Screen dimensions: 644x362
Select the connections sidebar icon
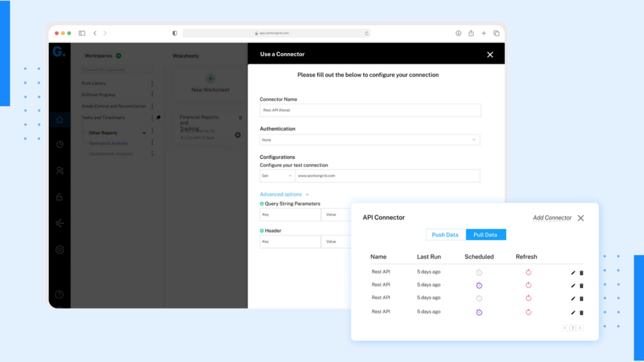coord(59,223)
